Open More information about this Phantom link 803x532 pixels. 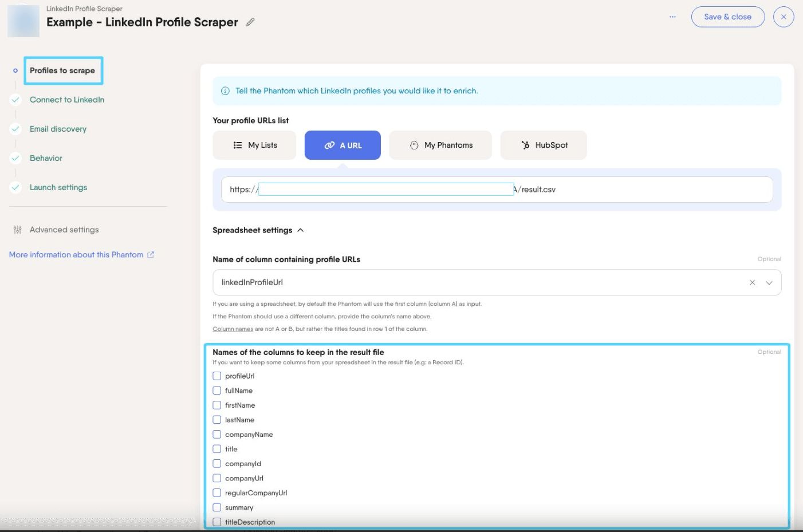[76, 255]
